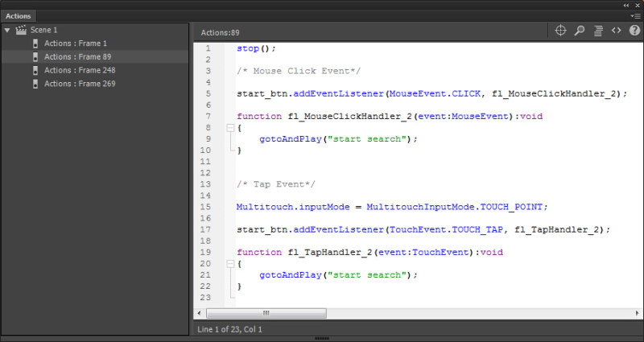This screenshot has width=644, height=342.
Task: Click gotoAndPlay on line 9
Action: pyautogui.click(x=291, y=138)
